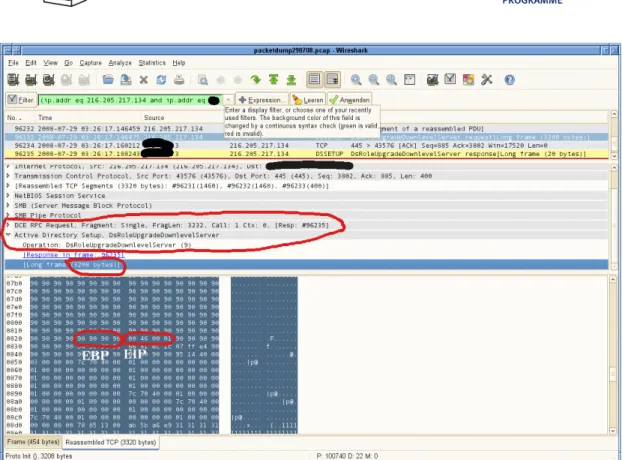
Task: Open capture options from the toolbar
Action: coord(31,80)
